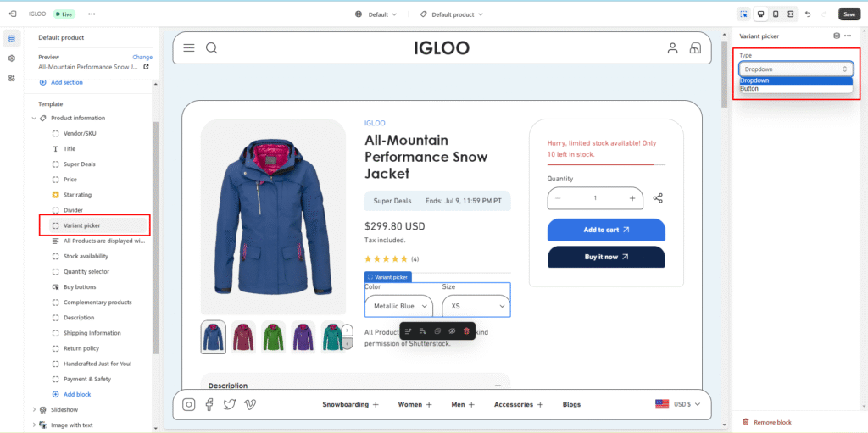Image resolution: width=868 pixels, height=433 pixels.
Task: Expand the Slideshow section
Action: pyautogui.click(x=34, y=409)
